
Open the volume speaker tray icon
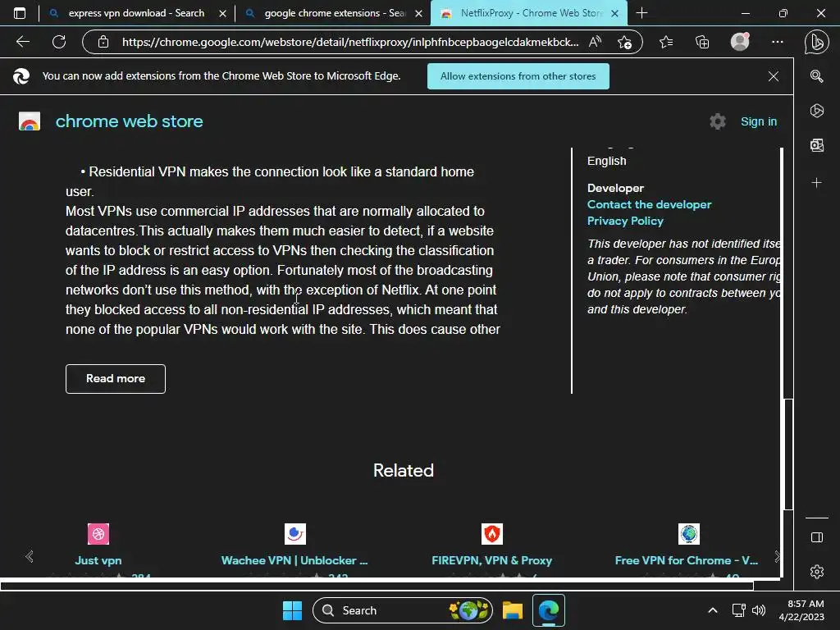click(759, 610)
